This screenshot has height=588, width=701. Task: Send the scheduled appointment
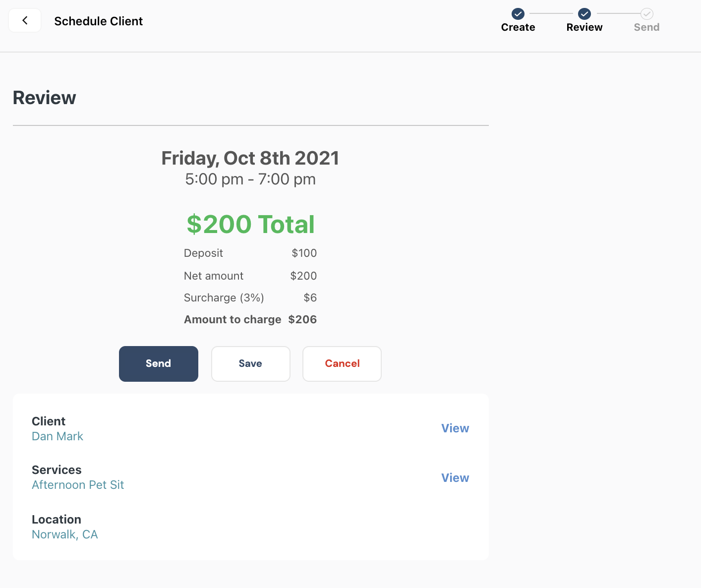[159, 364]
